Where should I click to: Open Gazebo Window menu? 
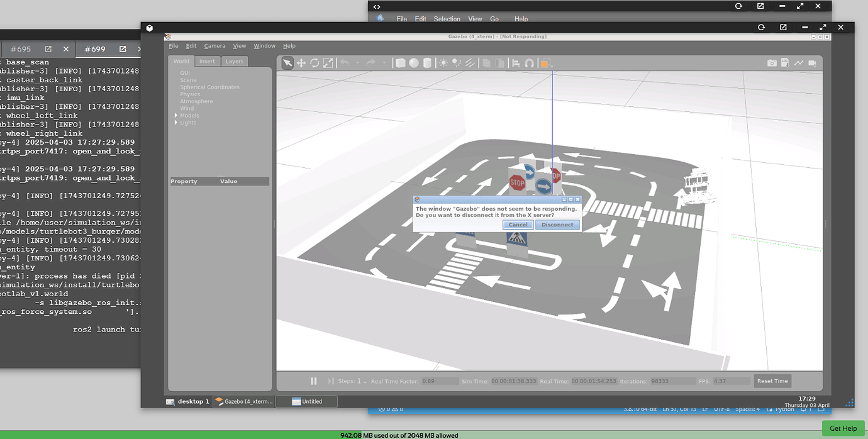[265, 46]
